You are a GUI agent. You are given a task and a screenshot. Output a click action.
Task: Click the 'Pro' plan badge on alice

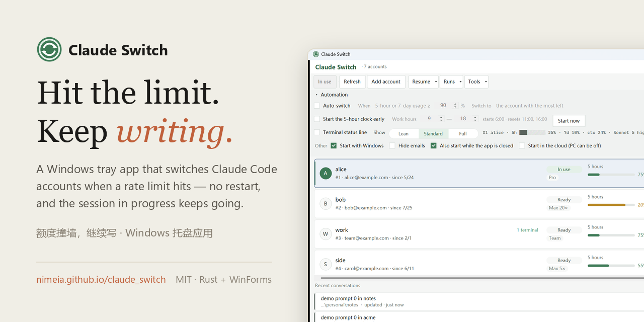point(552,178)
